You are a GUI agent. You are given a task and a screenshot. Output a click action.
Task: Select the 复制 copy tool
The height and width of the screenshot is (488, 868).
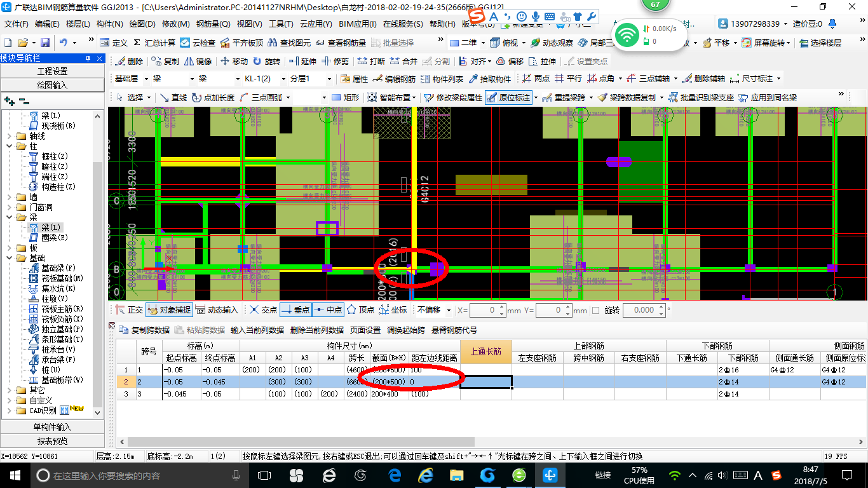point(166,62)
